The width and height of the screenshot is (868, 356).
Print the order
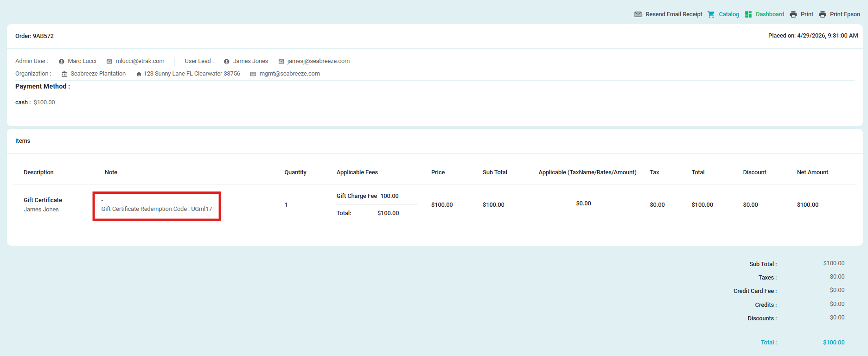tap(807, 14)
